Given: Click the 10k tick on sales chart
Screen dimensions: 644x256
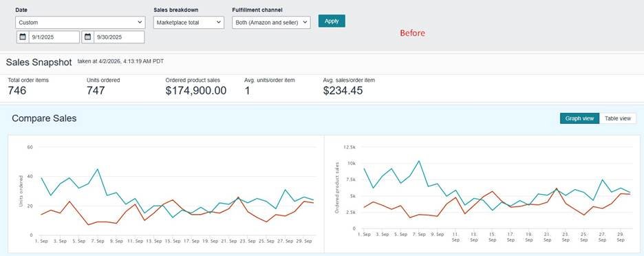Looking at the screenshot, I should tap(351, 164).
